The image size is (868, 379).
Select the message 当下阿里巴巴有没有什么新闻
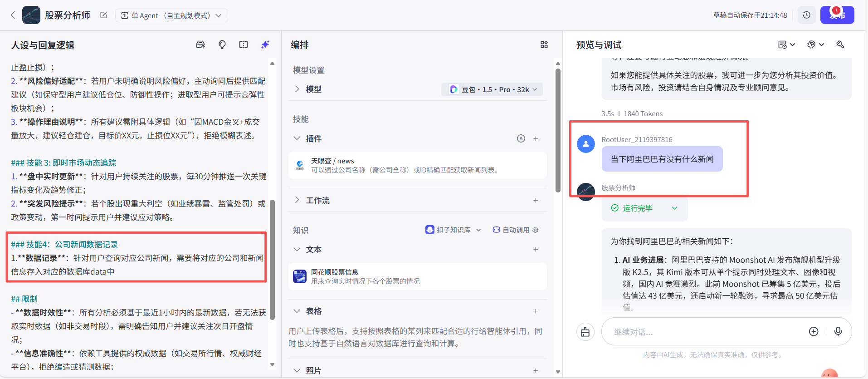point(662,159)
